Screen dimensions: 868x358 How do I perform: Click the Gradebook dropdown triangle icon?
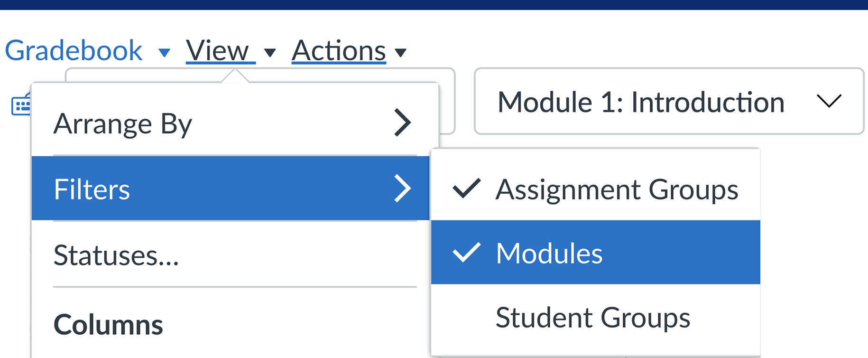(164, 52)
